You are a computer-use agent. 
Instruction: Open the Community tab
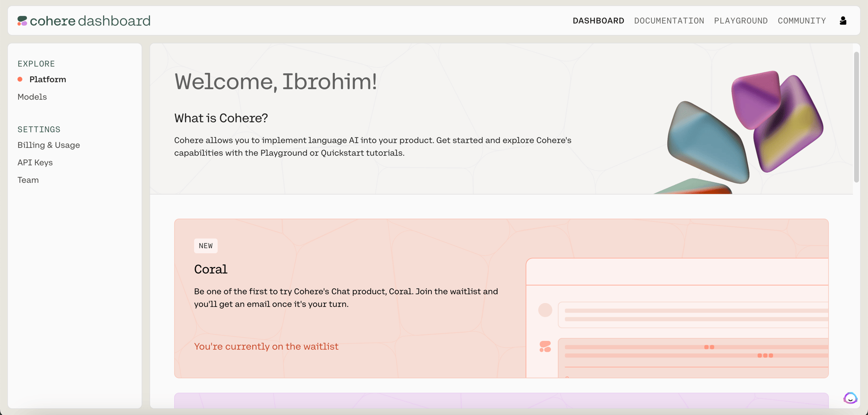(x=802, y=21)
